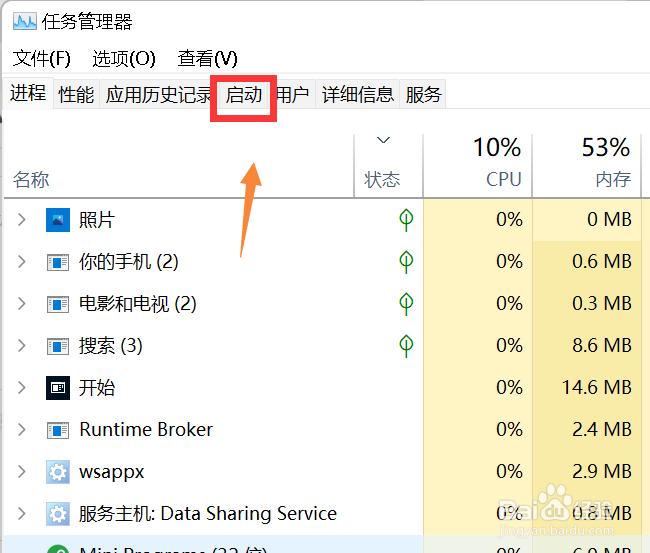The width and height of the screenshot is (650, 553).
Task: Switch to the 用户 tab
Action: pos(293,95)
